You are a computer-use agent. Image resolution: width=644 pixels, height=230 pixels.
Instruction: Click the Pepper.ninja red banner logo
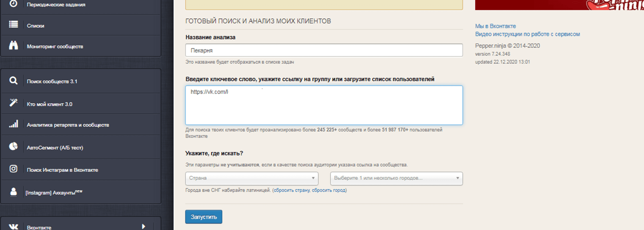tap(559, 5)
